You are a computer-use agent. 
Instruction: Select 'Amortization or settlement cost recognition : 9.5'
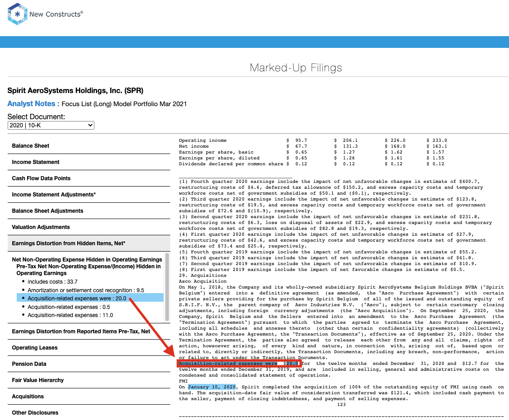86,290
